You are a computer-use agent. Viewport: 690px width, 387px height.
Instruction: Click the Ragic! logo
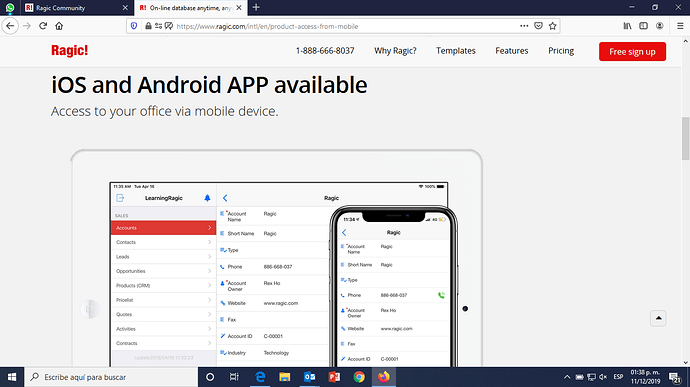[x=70, y=51]
